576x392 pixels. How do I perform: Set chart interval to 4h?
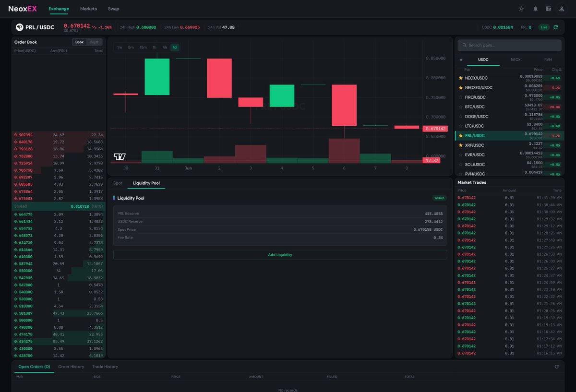point(165,48)
